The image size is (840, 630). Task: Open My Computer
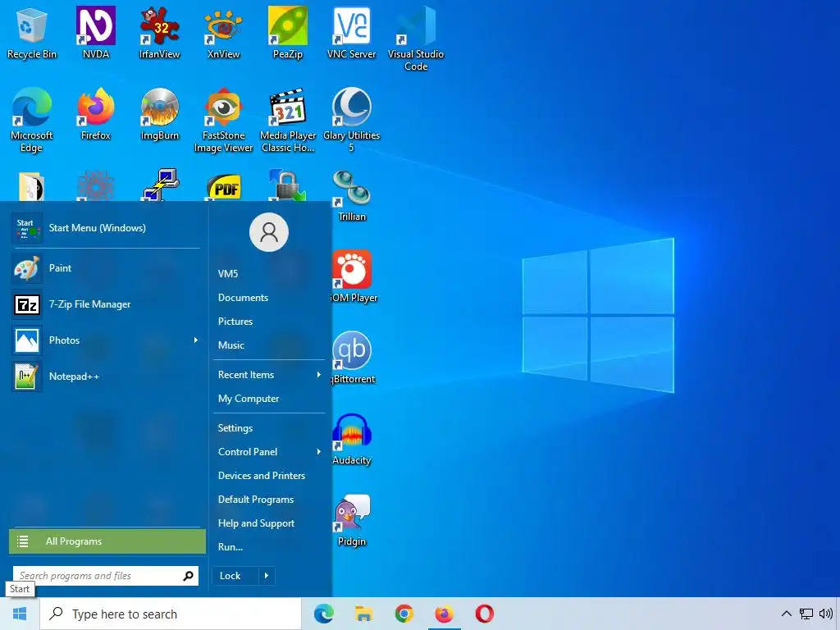pos(249,399)
